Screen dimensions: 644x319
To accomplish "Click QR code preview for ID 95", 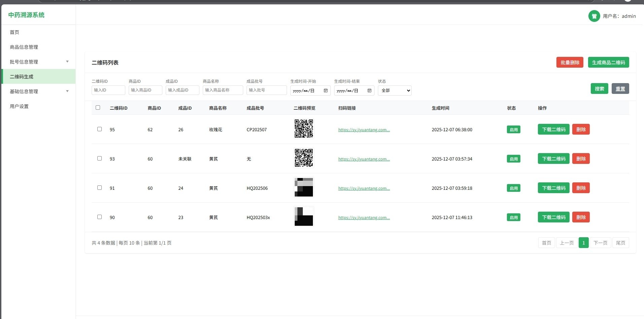I will pyautogui.click(x=303, y=129).
